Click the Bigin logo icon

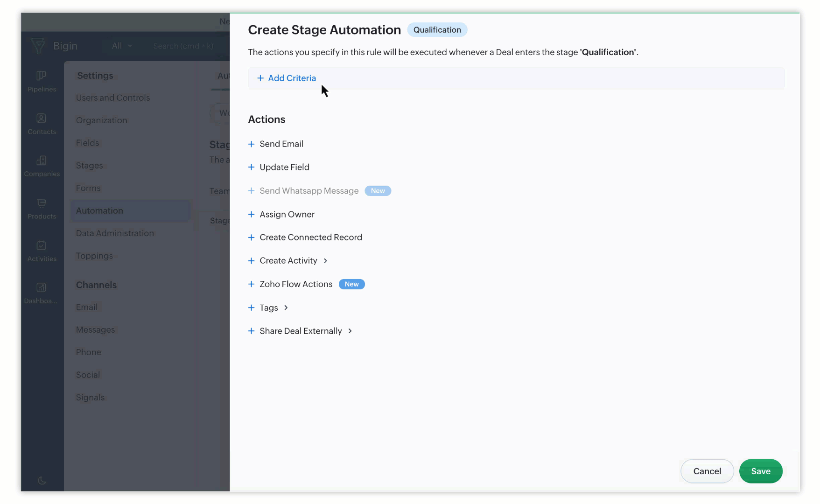click(x=38, y=46)
